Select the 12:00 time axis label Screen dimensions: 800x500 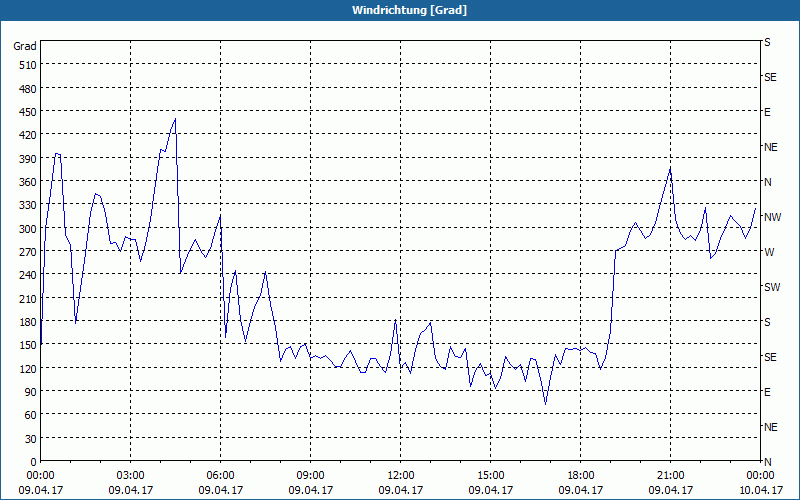pyautogui.click(x=401, y=476)
